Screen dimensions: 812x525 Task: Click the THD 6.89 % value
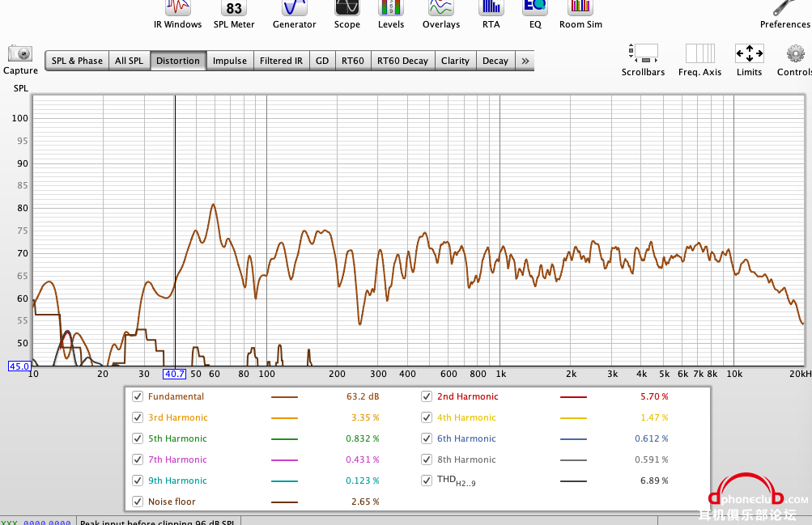(654, 480)
